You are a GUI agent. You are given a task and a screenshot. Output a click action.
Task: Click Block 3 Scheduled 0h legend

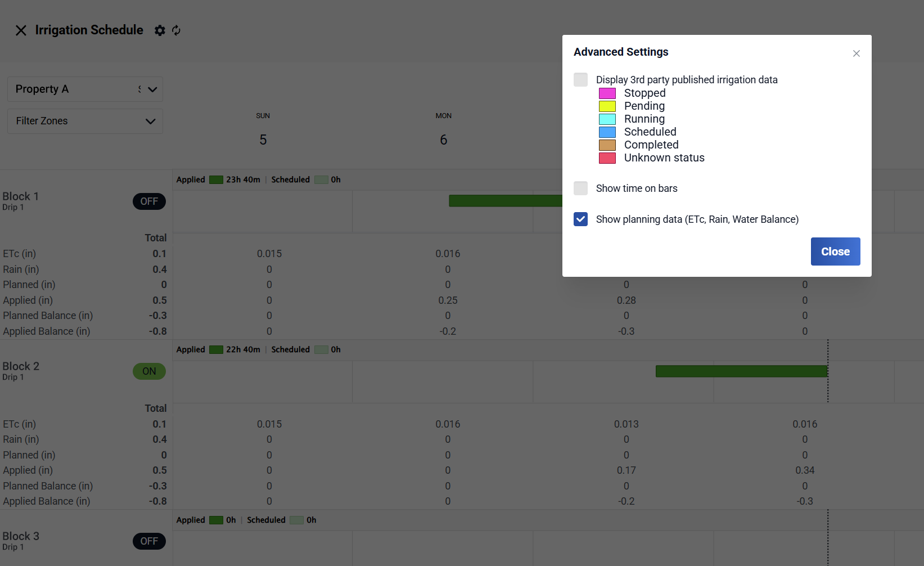tap(281, 520)
